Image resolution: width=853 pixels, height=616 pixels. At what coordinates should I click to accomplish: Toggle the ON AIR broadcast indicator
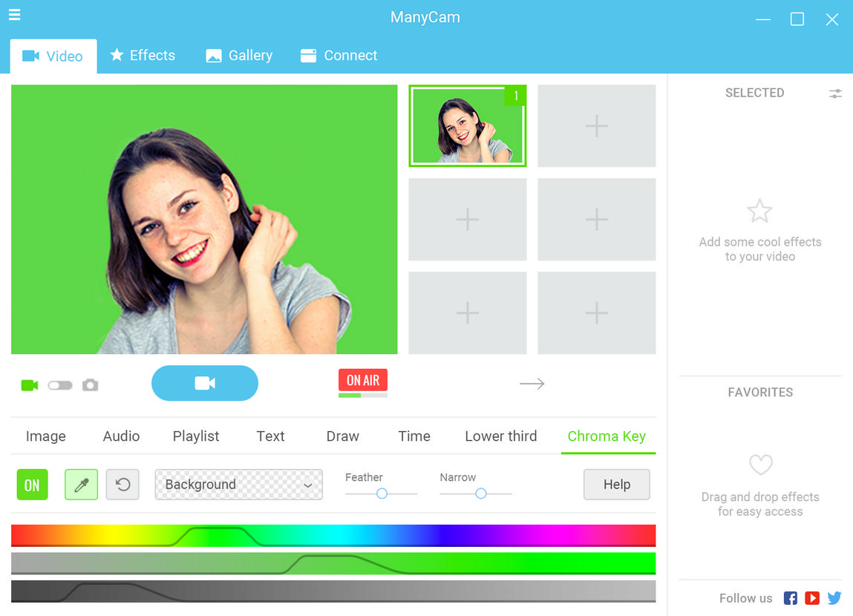[x=362, y=380]
